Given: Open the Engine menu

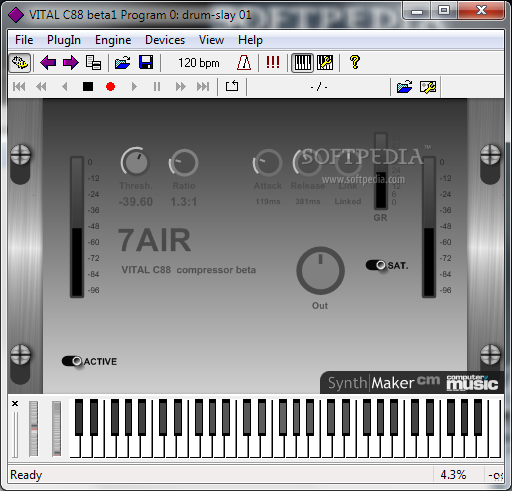Looking at the screenshot, I should pos(113,40).
